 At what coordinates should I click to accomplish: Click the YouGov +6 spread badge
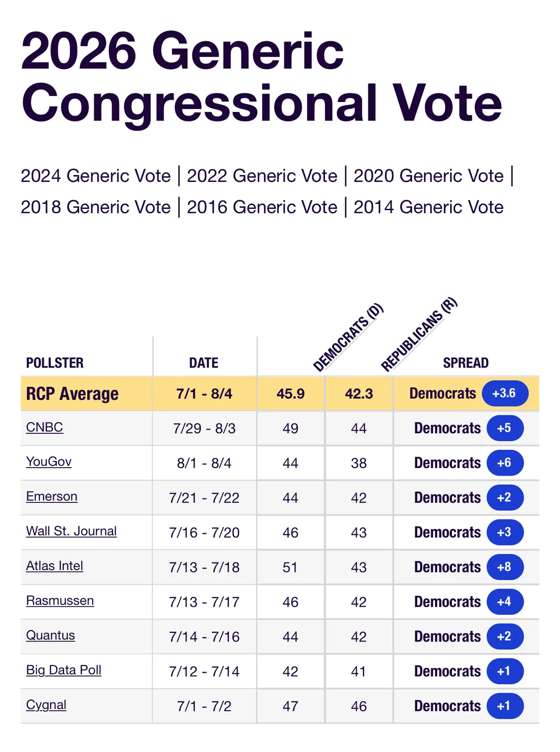505,463
